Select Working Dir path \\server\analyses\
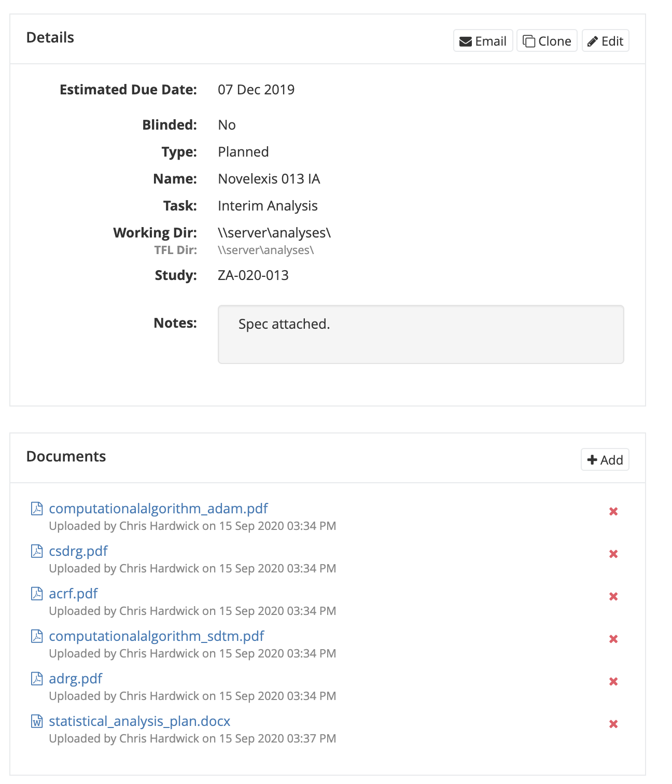672x784 pixels. pos(274,233)
